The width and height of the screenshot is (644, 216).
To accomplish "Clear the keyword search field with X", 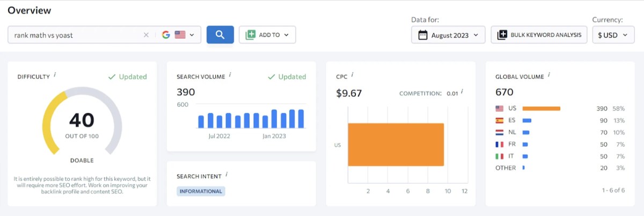I will coord(146,35).
